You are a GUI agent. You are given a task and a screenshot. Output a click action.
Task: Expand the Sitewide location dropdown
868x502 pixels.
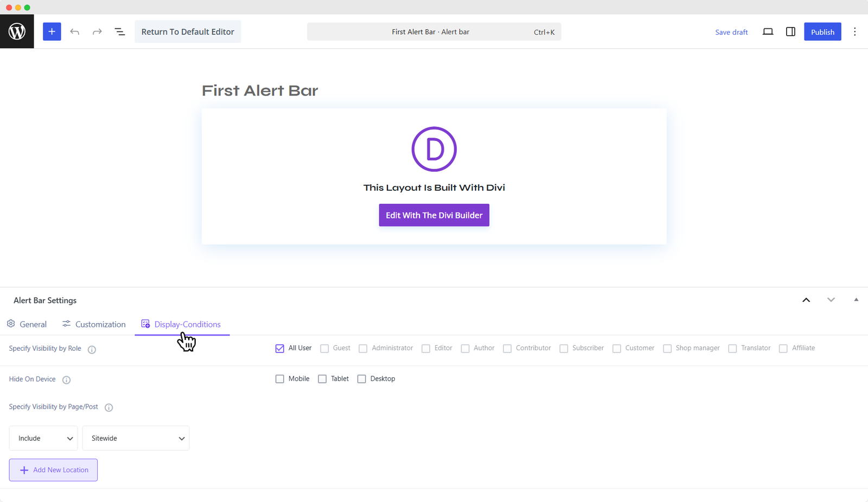point(136,438)
